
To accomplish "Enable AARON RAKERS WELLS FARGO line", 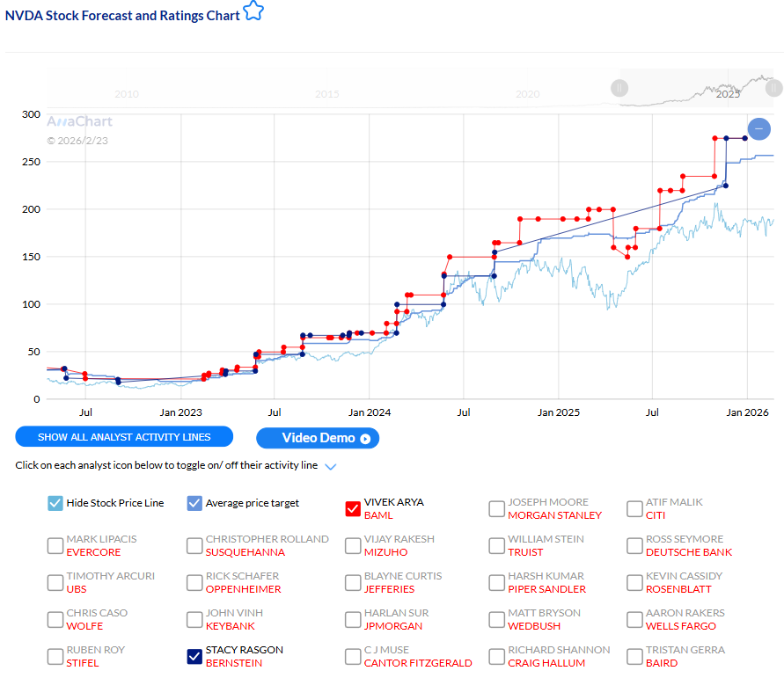I will click(x=634, y=619).
